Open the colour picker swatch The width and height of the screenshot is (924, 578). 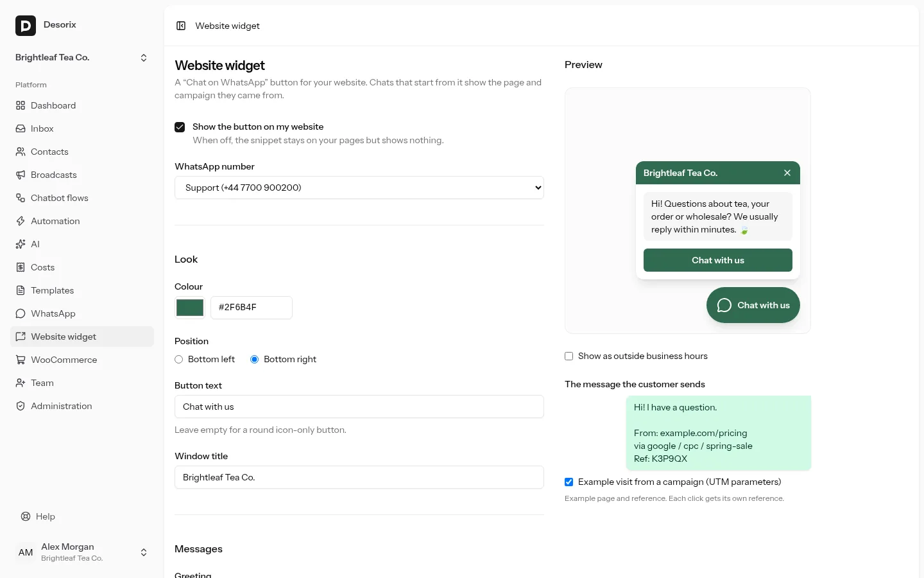(190, 308)
